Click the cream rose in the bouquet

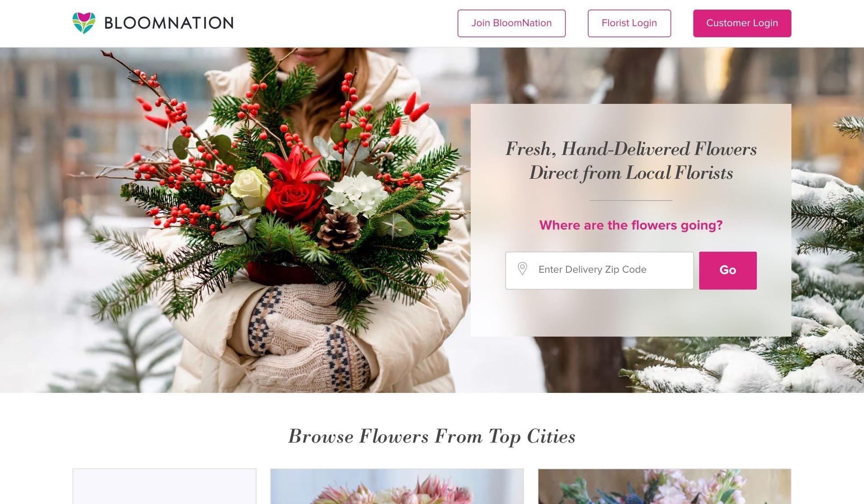coord(250,185)
